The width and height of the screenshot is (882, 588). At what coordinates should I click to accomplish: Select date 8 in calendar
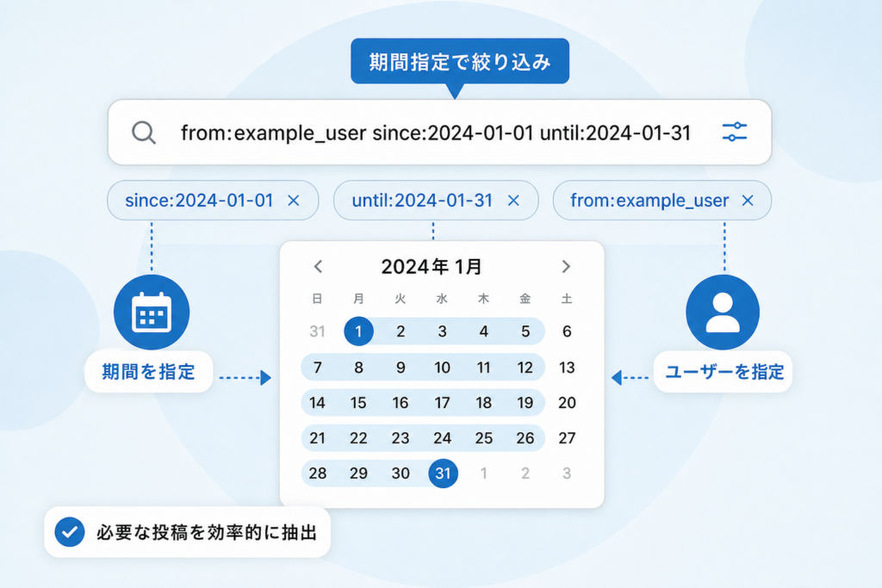(359, 368)
